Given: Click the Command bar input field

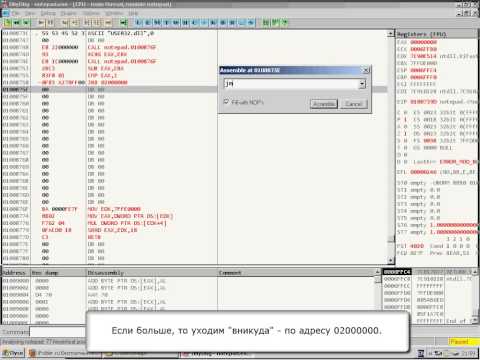Looking at the screenshot, I should click(57, 332).
